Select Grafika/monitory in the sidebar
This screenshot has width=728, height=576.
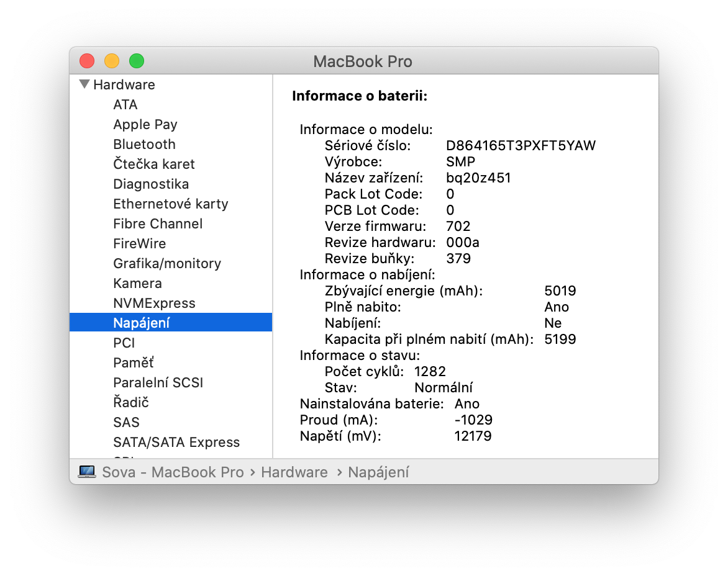point(167,263)
